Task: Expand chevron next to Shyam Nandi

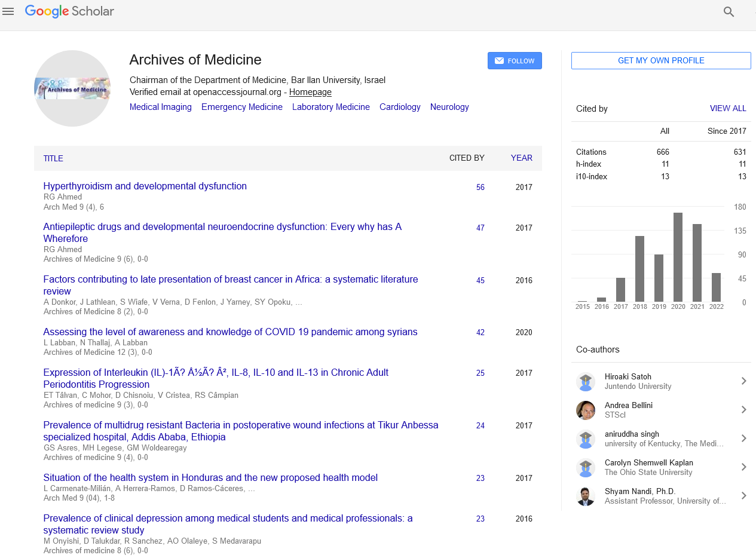Action: coord(743,496)
